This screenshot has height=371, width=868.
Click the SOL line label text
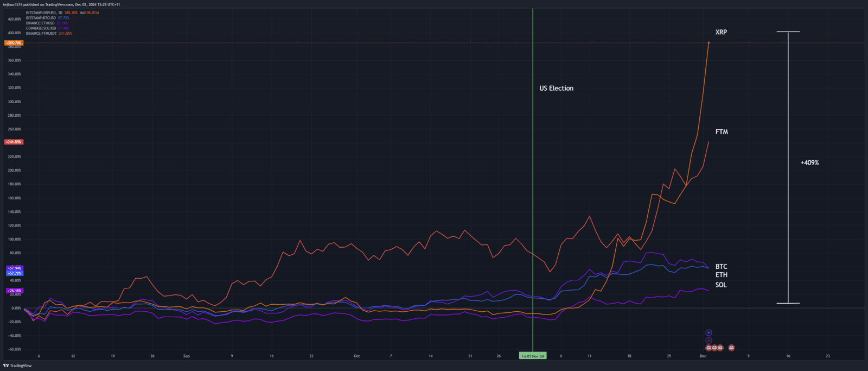(721, 285)
